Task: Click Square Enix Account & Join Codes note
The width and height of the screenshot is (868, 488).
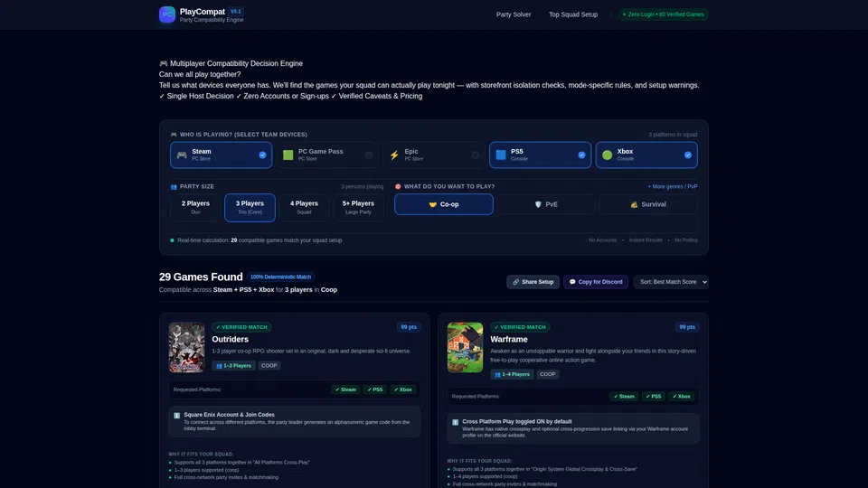Action: tap(295, 422)
